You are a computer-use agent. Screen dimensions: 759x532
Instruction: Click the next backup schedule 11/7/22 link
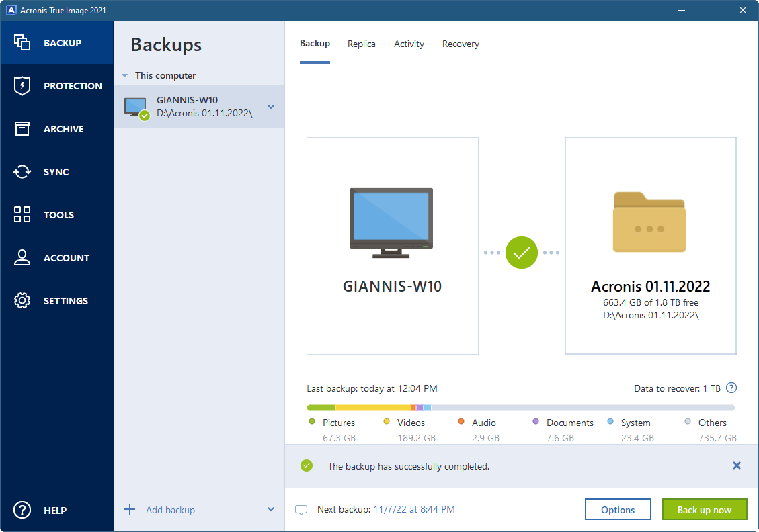(414, 509)
